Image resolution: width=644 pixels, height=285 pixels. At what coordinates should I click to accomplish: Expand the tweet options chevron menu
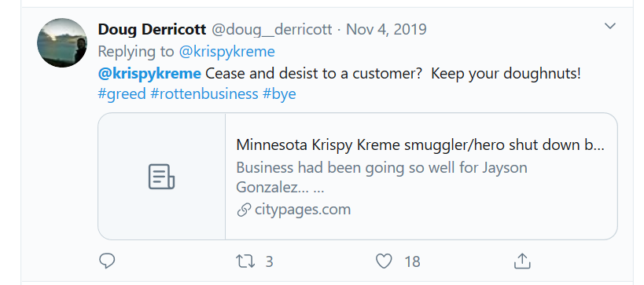610,26
